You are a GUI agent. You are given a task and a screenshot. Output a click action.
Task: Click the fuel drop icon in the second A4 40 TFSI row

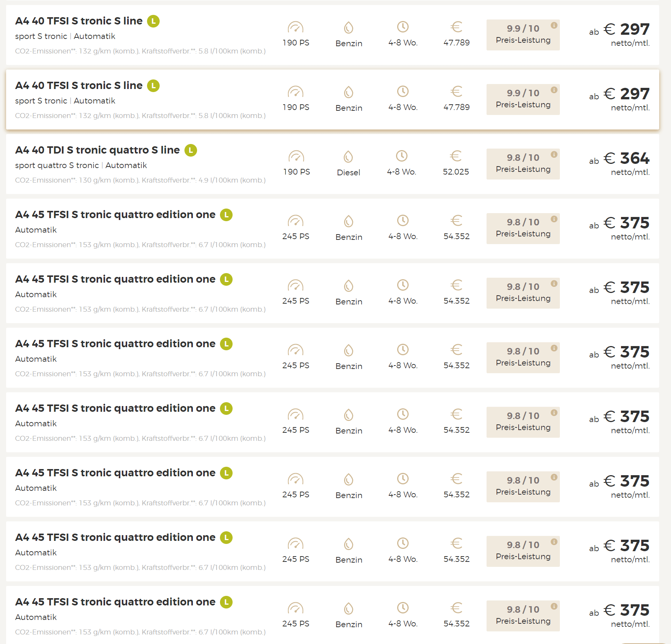[348, 92]
